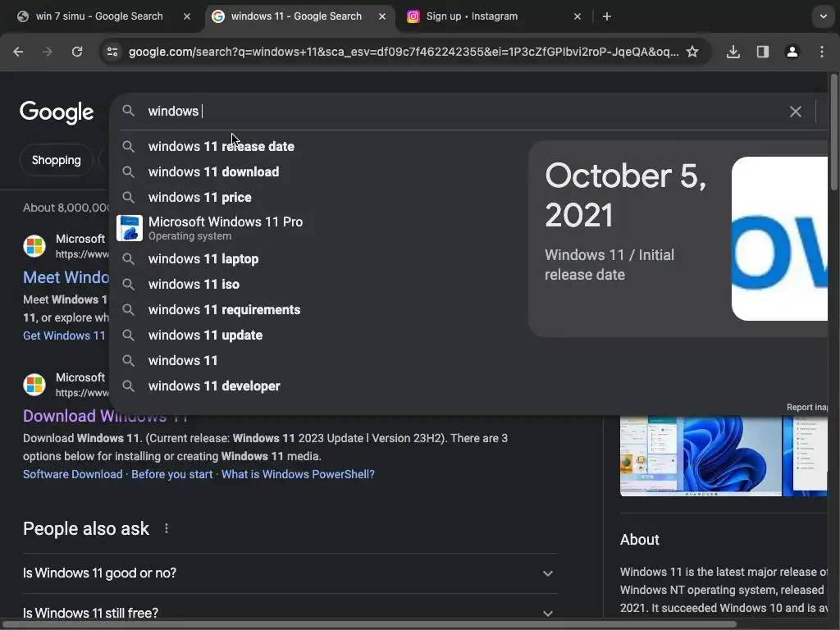Screen dimensions: 840x630
Task: Select plain 'windows 11' suggestion
Action: coord(183,361)
